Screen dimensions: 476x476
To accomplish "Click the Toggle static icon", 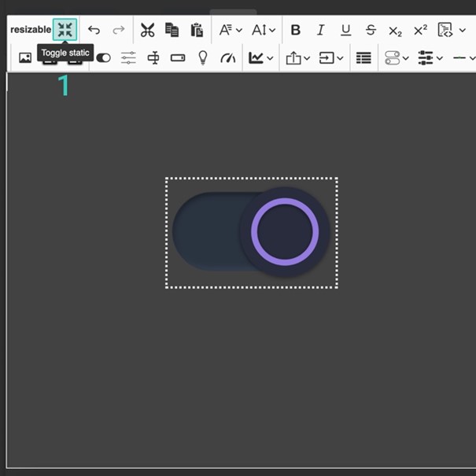I will 65,30.
